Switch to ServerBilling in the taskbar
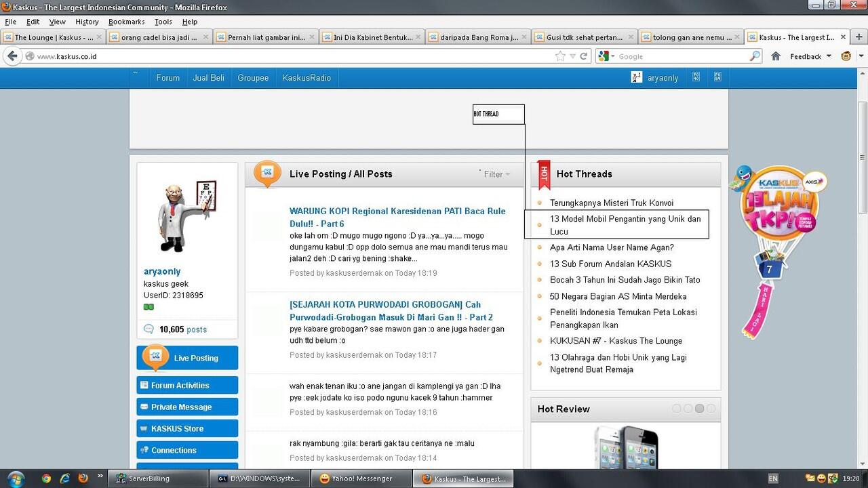This screenshot has height=488, width=868. tap(158, 479)
